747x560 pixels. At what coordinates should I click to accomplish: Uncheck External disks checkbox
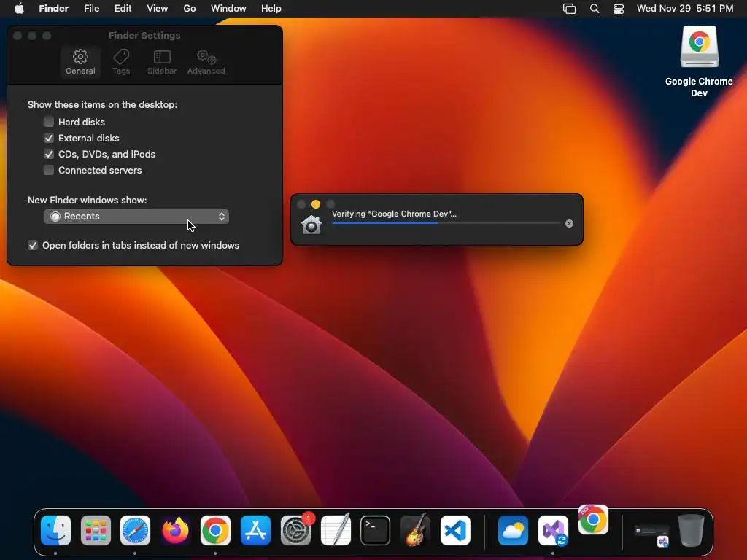pos(49,138)
